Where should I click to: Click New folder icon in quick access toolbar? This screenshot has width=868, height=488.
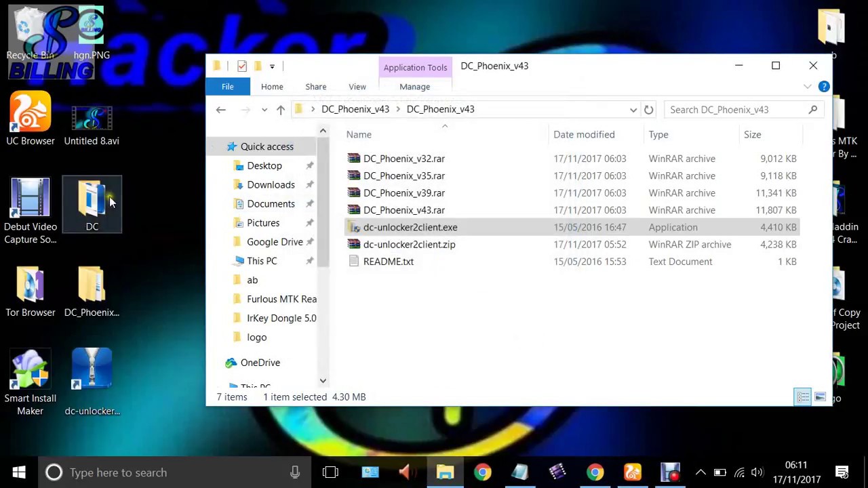tap(258, 66)
